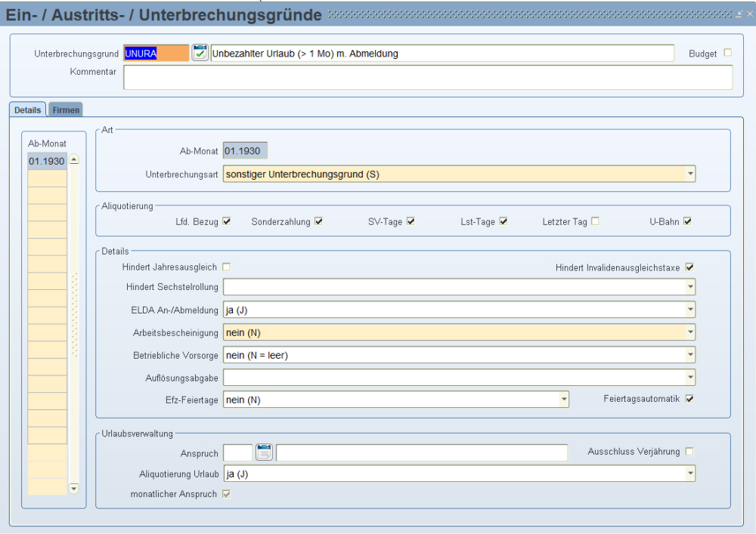Open the Arbeitsbescheinigung dropdown
This screenshot has height=534, width=756.
coord(690,332)
